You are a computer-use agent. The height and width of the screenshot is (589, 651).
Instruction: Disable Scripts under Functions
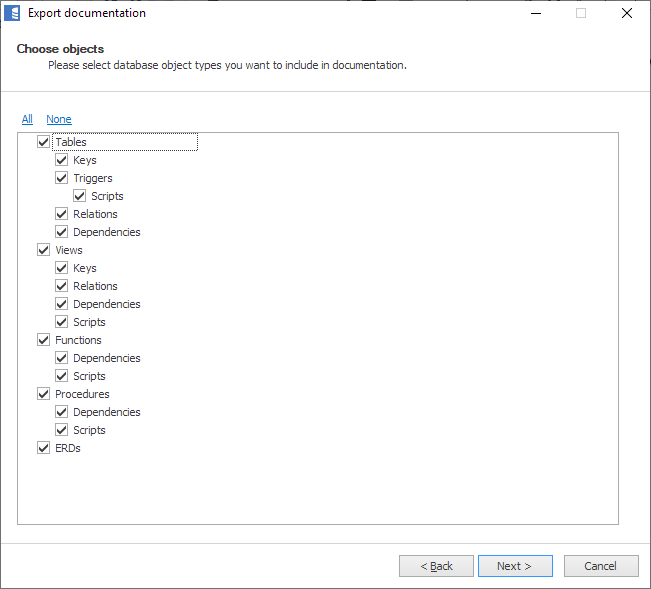(61, 376)
